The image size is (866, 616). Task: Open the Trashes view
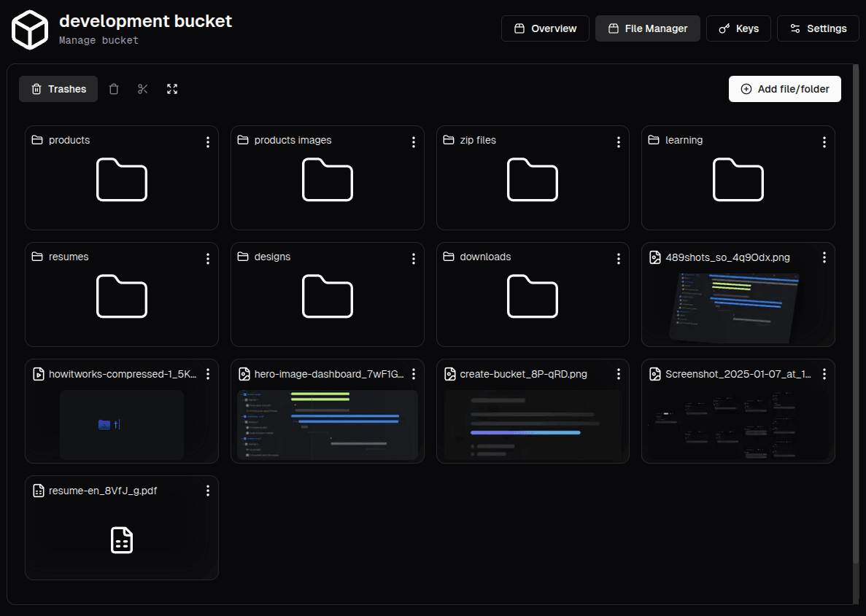pos(58,89)
